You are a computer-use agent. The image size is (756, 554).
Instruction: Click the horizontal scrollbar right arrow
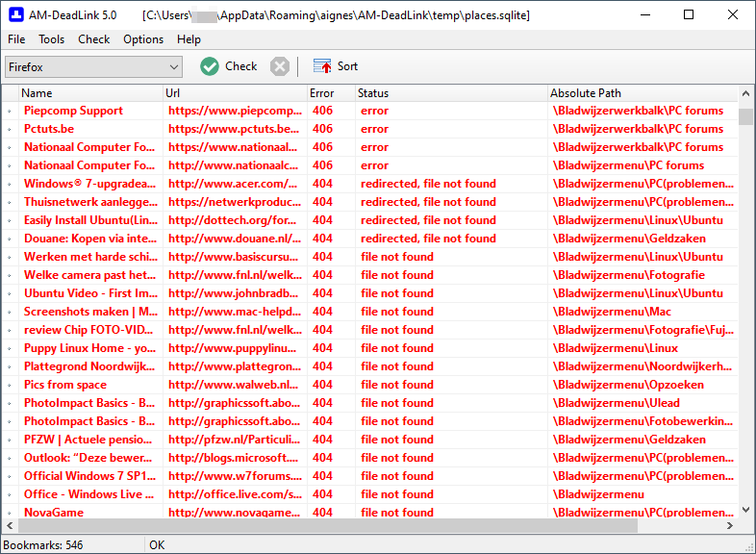[x=730, y=527]
